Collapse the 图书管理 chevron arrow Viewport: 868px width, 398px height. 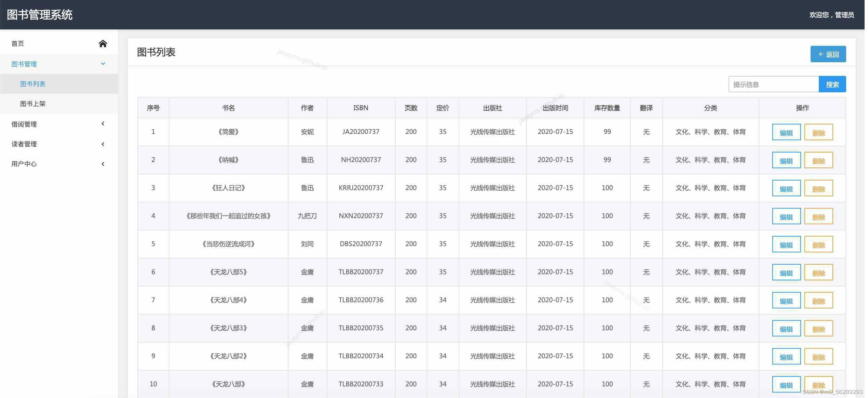click(103, 64)
